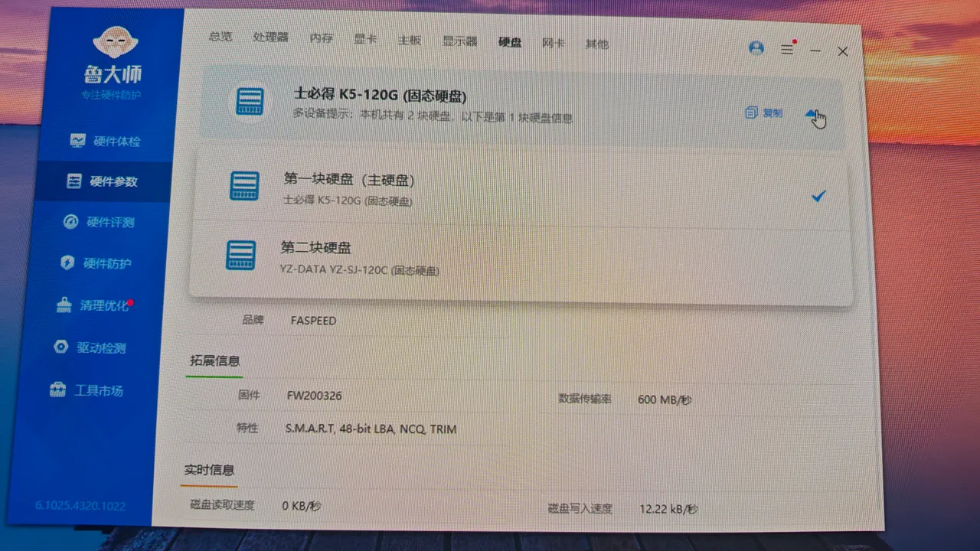Click the 硬件防护 shield icon
The height and width of the screenshot is (551, 980).
(x=68, y=263)
